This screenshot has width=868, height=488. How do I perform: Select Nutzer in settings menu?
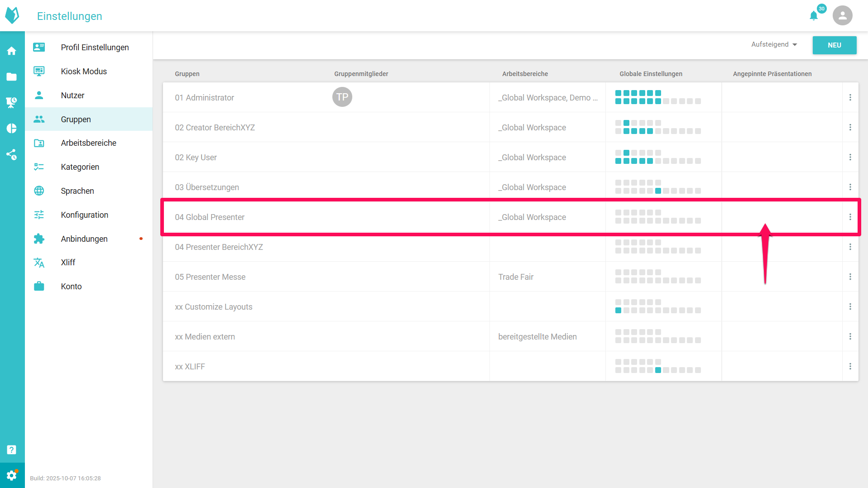[x=72, y=96]
